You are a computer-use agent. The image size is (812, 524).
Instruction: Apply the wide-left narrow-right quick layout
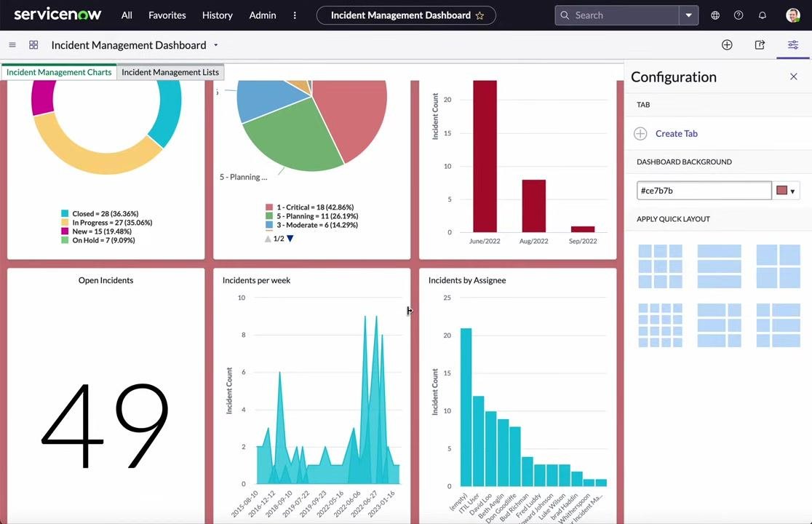pyautogui.click(x=720, y=325)
